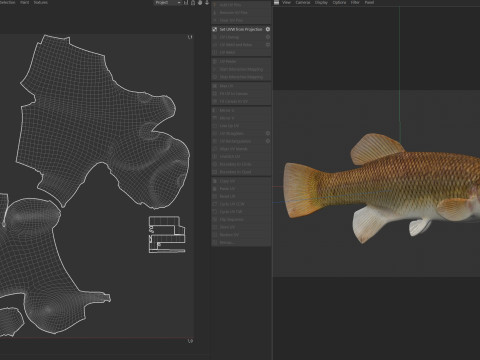Choose Cycle UV CW command
Screen dimensions: 480x360
pyautogui.click(x=241, y=212)
